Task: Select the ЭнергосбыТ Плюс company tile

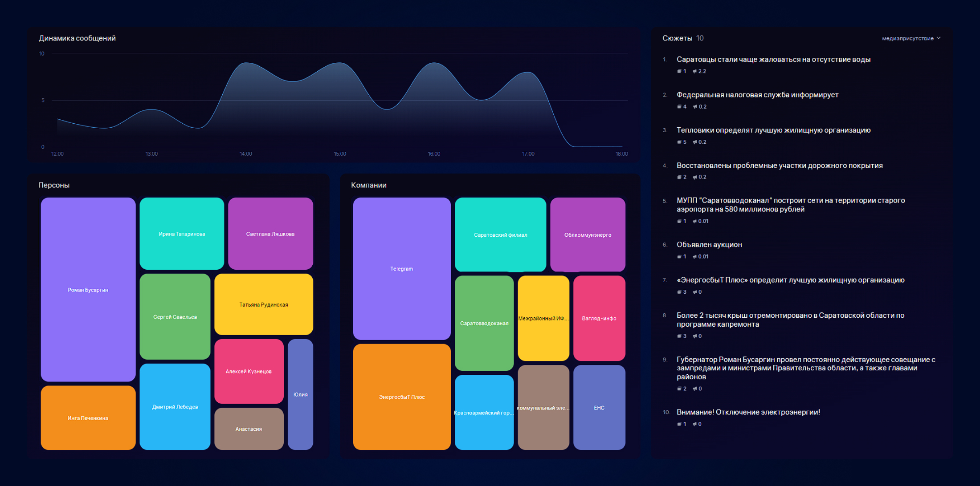Action: (x=402, y=397)
